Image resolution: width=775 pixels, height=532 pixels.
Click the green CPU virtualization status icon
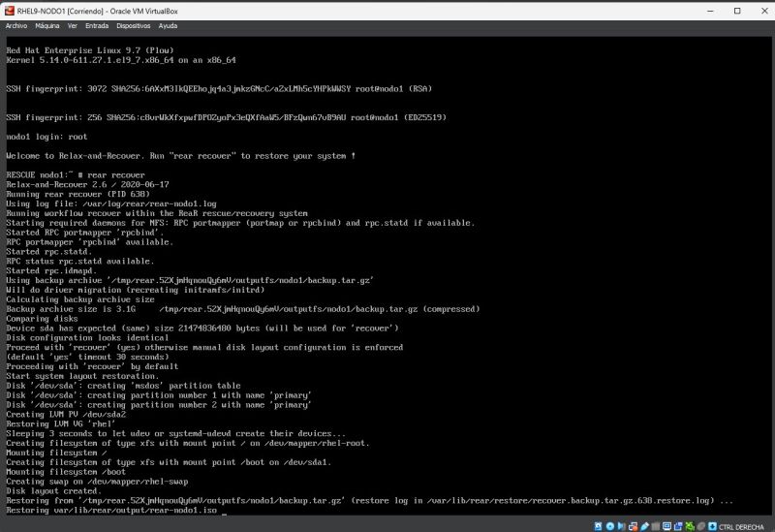[x=690, y=526]
